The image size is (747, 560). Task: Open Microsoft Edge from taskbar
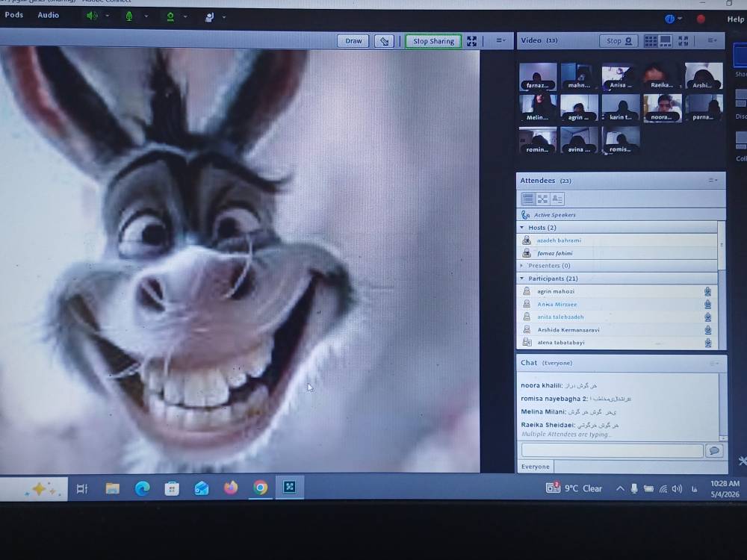(x=142, y=488)
